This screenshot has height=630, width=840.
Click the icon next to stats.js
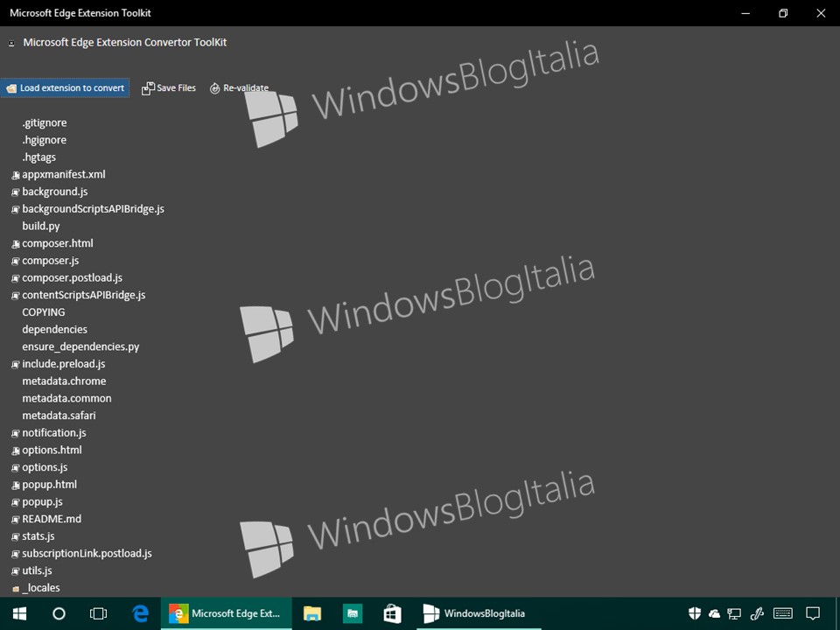(x=16, y=536)
